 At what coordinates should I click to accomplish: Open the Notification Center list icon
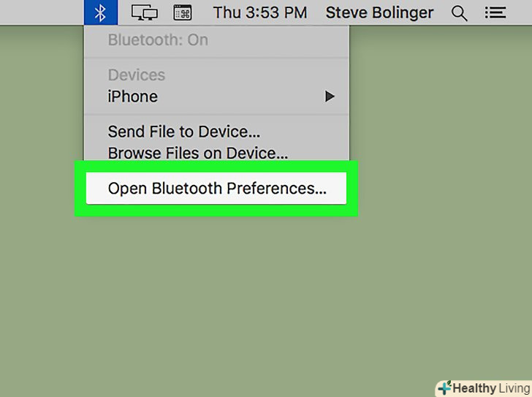tap(495, 12)
